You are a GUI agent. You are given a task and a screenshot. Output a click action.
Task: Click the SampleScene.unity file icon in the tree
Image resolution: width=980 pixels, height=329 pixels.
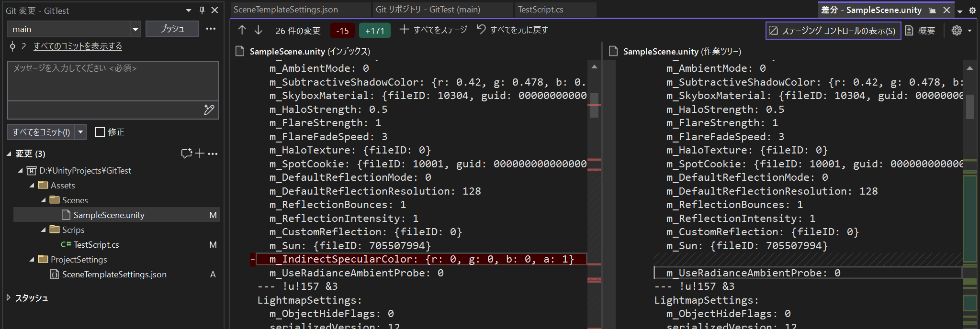(x=66, y=215)
